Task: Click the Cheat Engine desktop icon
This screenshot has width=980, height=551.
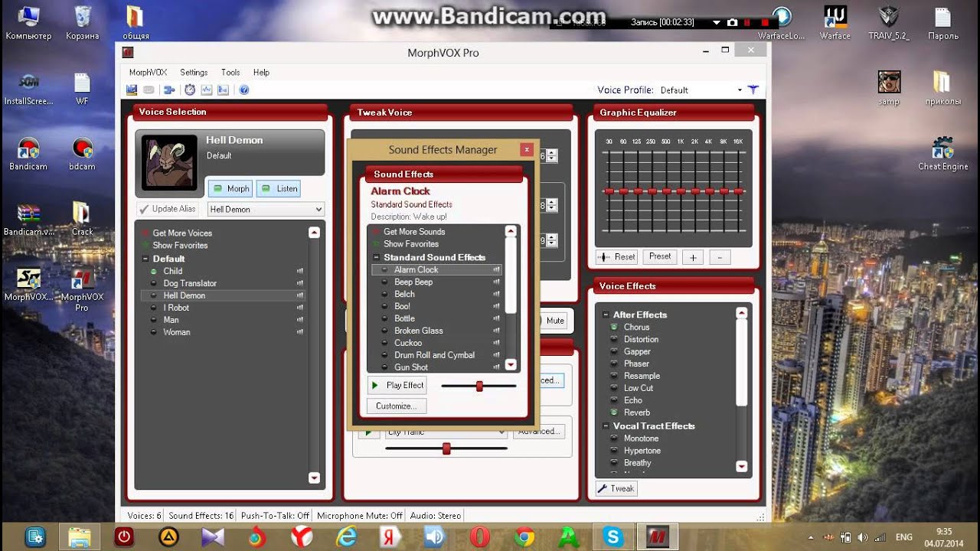Action: pyautogui.click(x=943, y=153)
